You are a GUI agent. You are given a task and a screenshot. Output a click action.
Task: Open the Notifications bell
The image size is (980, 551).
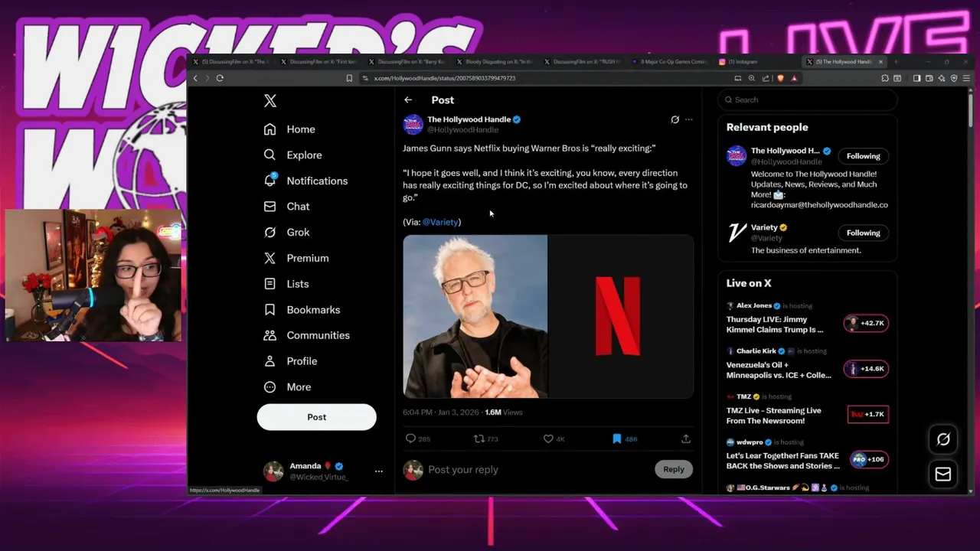coord(305,181)
